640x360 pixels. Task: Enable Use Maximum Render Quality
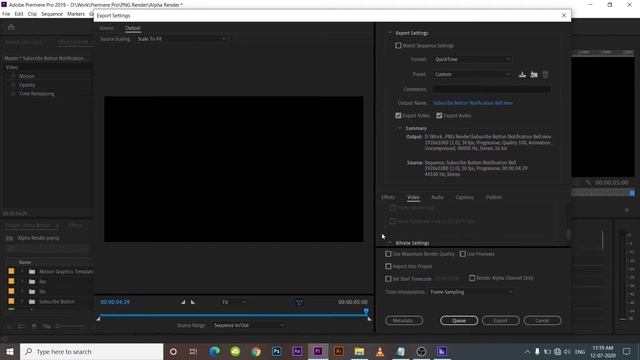(x=388, y=254)
